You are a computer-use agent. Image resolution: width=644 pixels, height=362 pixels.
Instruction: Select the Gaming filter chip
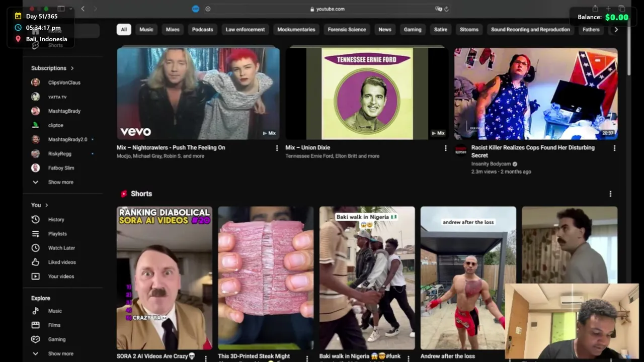point(413,30)
